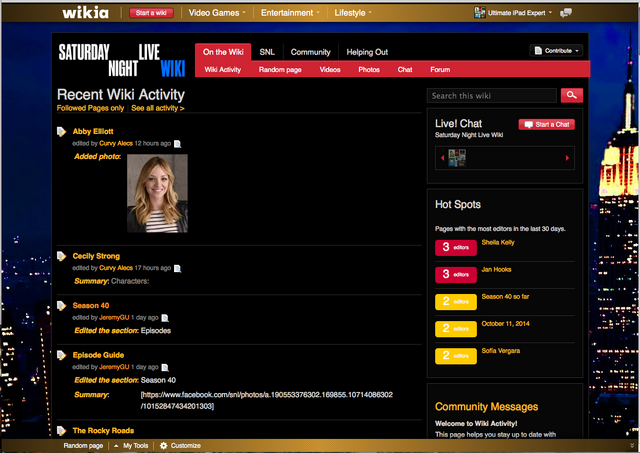Click the Search this wiki field
The width and height of the screenshot is (640, 453).
click(x=492, y=95)
